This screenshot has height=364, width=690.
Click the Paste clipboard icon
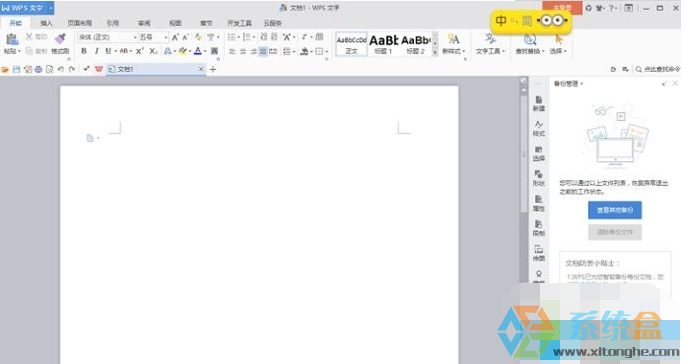click(x=12, y=40)
